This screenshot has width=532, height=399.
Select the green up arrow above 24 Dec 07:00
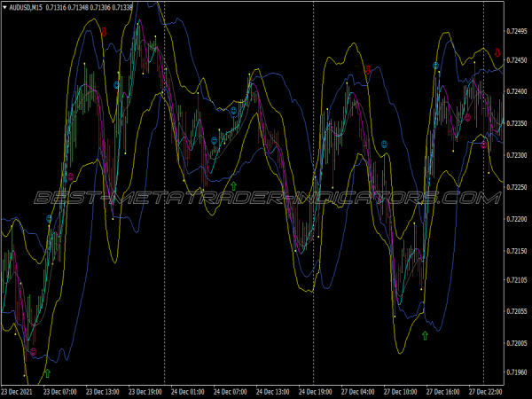click(x=234, y=185)
